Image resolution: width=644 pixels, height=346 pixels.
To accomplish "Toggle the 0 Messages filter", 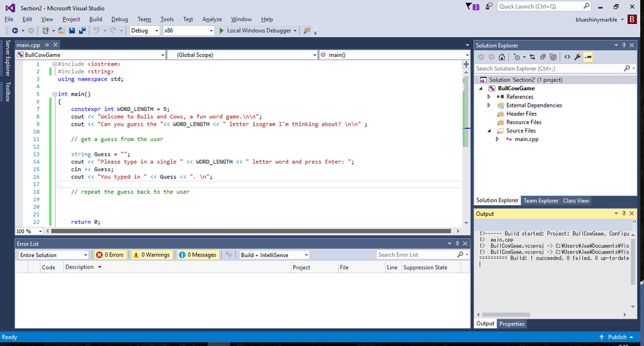I will pyautogui.click(x=198, y=255).
